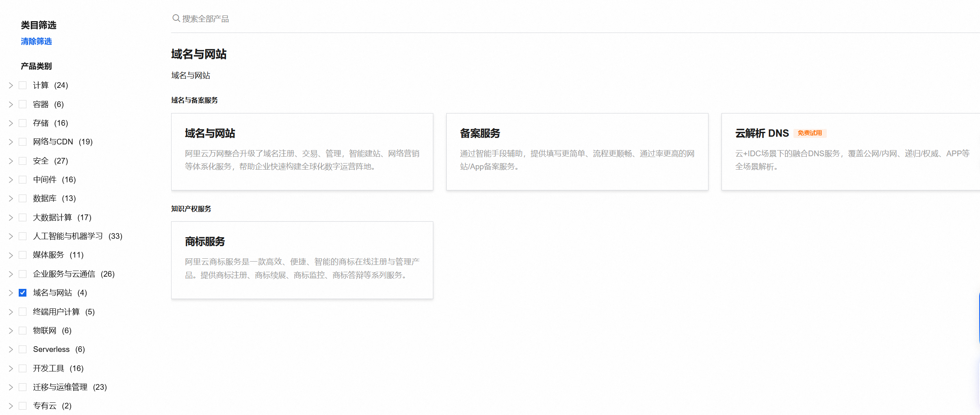Enable the 人工智能与机器学习 checkbox
This screenshot has width=980, height=415.
23,236
